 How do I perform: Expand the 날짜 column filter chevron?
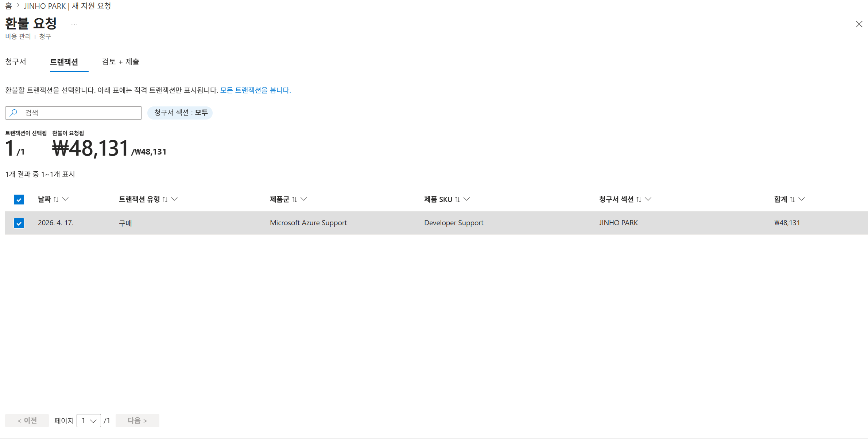(65, 199)
